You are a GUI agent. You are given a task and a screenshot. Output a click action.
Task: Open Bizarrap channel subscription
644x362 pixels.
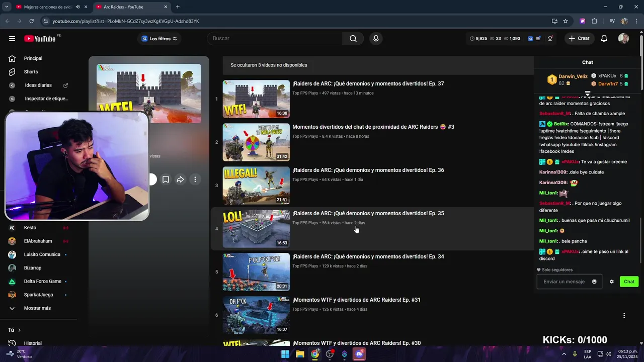pos(33,268)
